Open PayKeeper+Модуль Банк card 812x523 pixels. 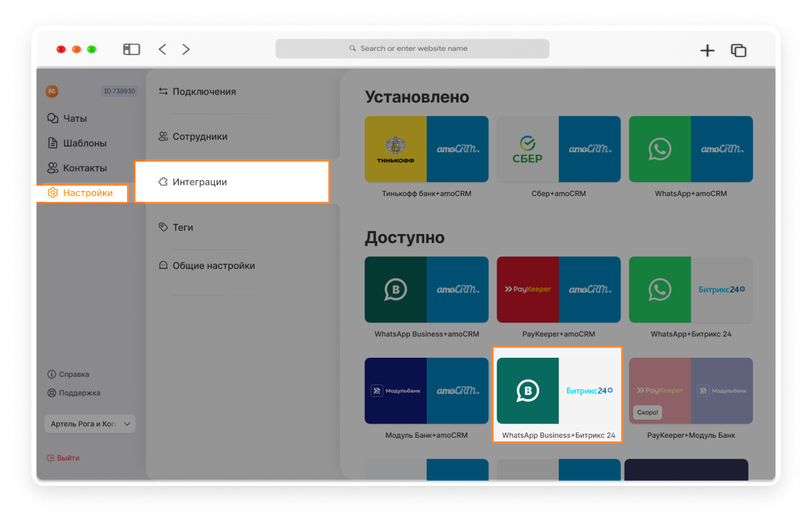coord(691,391)
